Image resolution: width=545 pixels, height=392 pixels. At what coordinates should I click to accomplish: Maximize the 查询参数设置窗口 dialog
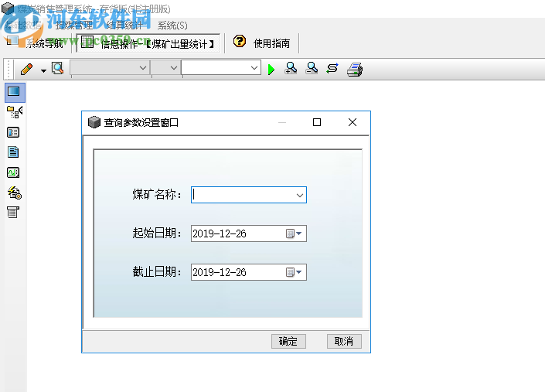click(317, 122)
